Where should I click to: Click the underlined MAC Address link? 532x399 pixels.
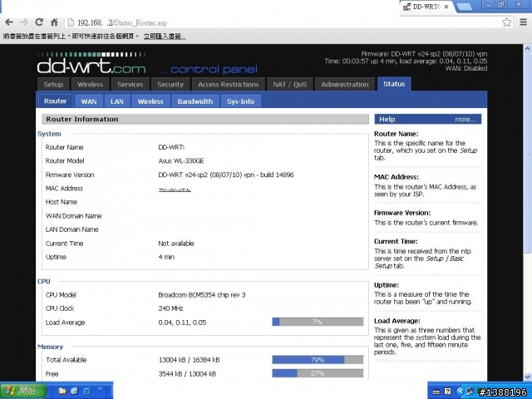pos(175,190)
